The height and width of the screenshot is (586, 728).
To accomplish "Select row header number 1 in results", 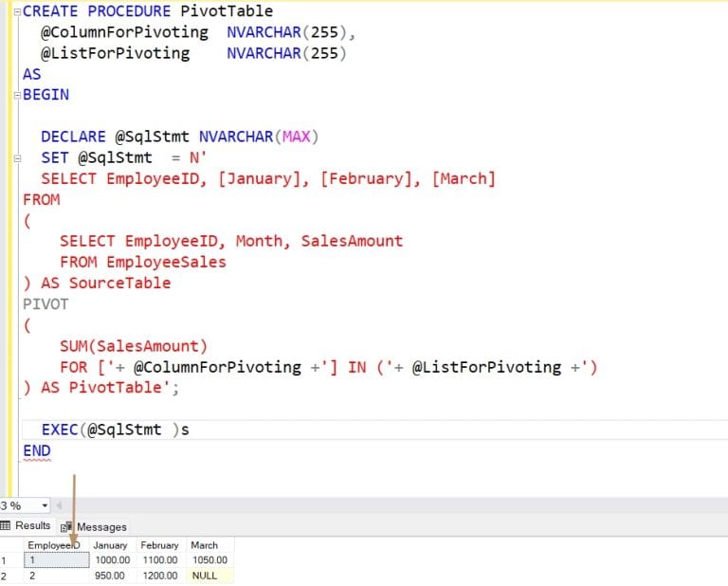I will point(11,560).
